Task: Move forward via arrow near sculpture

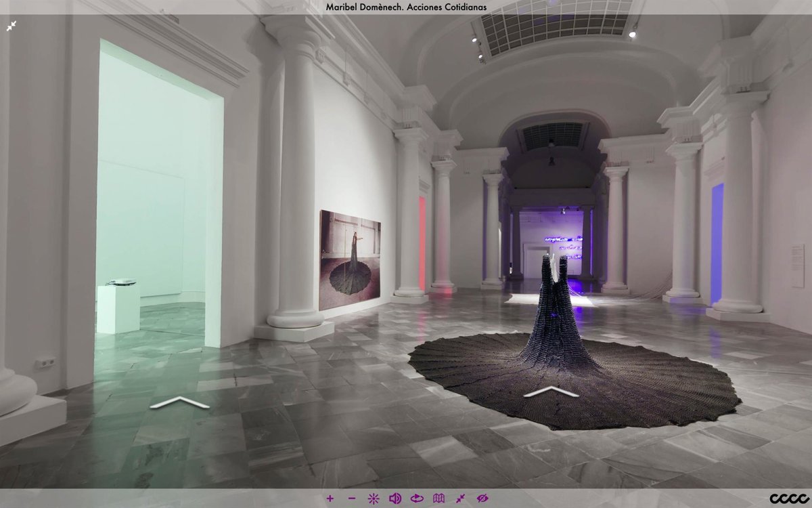Action: 551,391
